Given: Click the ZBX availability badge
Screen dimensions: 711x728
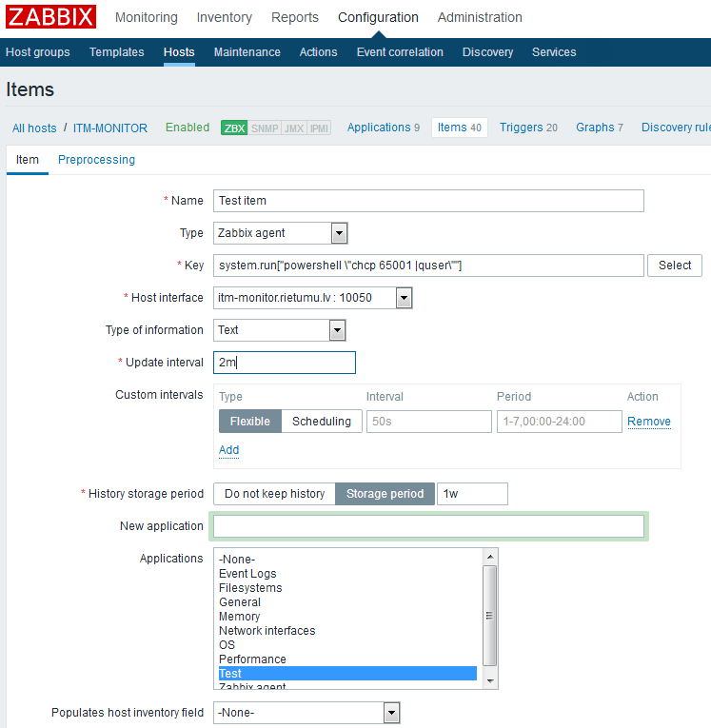Looking at the screenshot, I should tap(234, 128).
